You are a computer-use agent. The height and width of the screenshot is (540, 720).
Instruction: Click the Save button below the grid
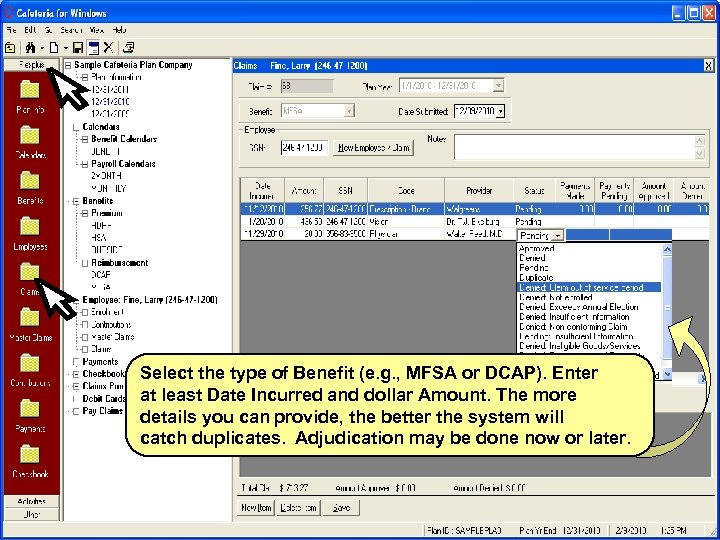click(341, 508)
